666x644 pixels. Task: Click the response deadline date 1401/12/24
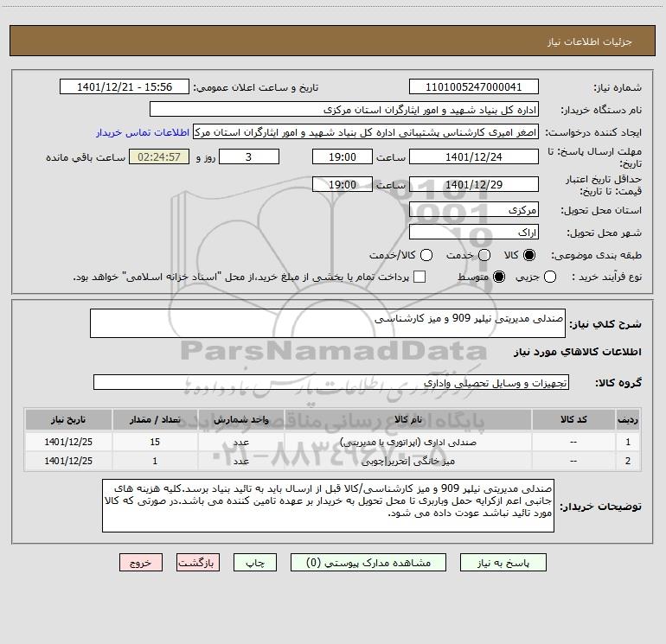point(474,157)
